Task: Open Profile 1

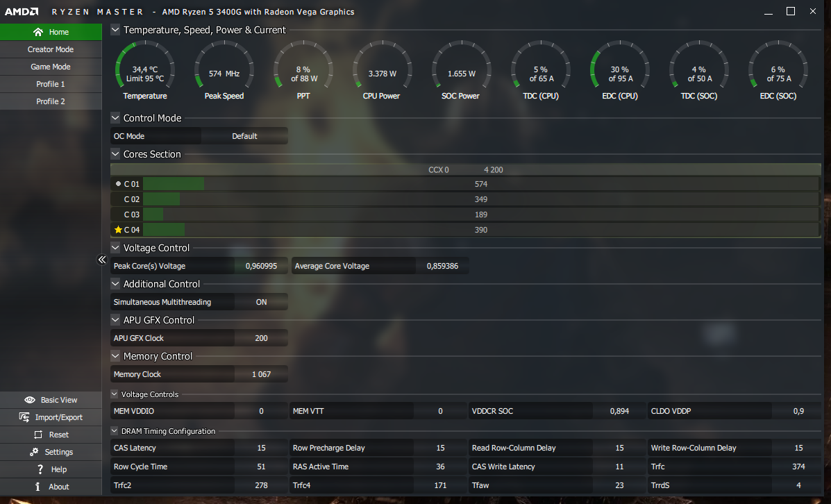Action: pos(51,84)
